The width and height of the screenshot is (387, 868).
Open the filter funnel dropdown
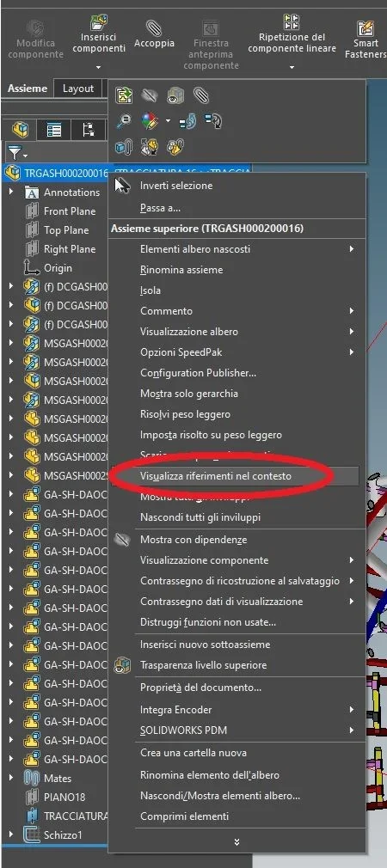click(x=16, y=151)
